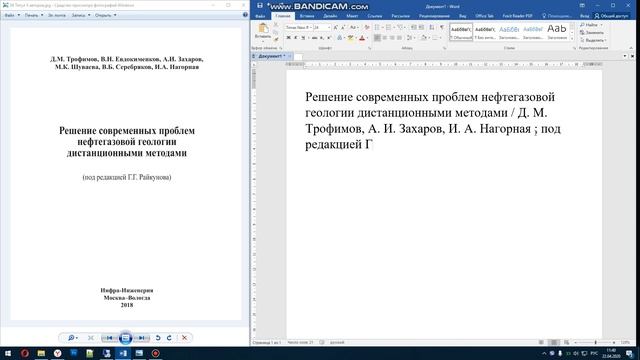
Task: Open the Change Case (Aa) dropdown
Action: click(353, 27)
